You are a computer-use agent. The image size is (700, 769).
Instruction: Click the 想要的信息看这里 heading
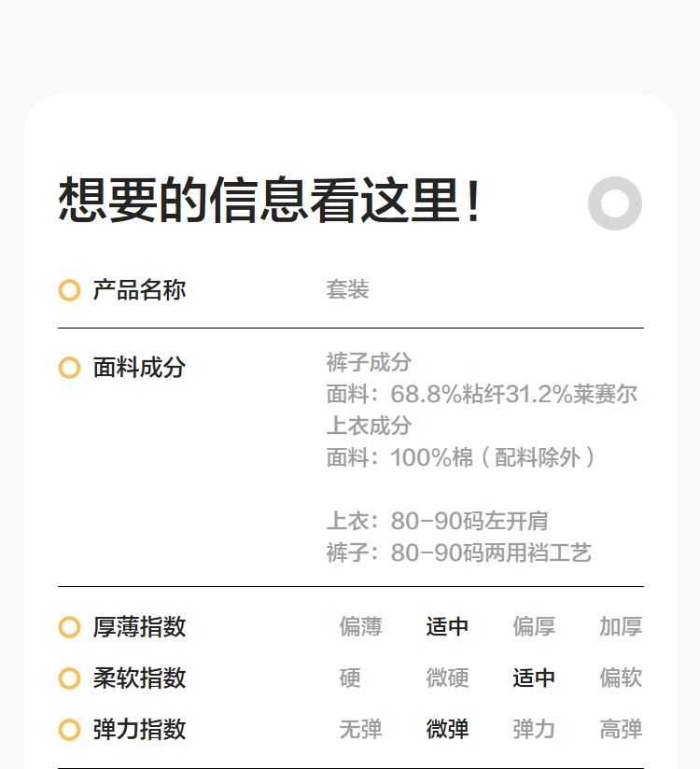point(270,201)
